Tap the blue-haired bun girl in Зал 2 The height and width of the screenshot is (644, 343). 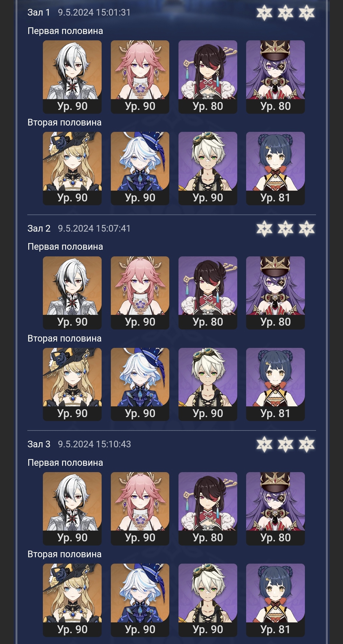tap(275, 384)
